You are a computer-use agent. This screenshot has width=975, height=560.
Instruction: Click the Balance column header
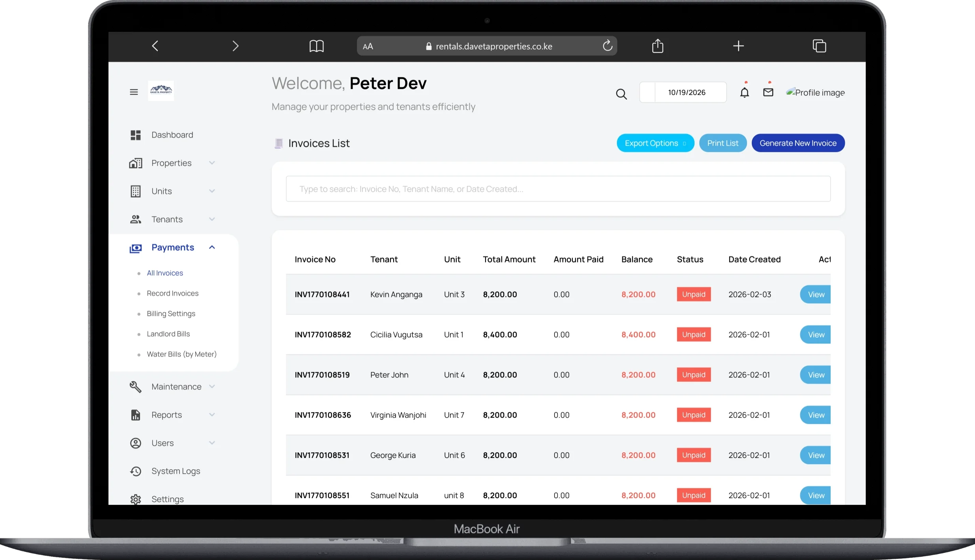coord(637,259)
